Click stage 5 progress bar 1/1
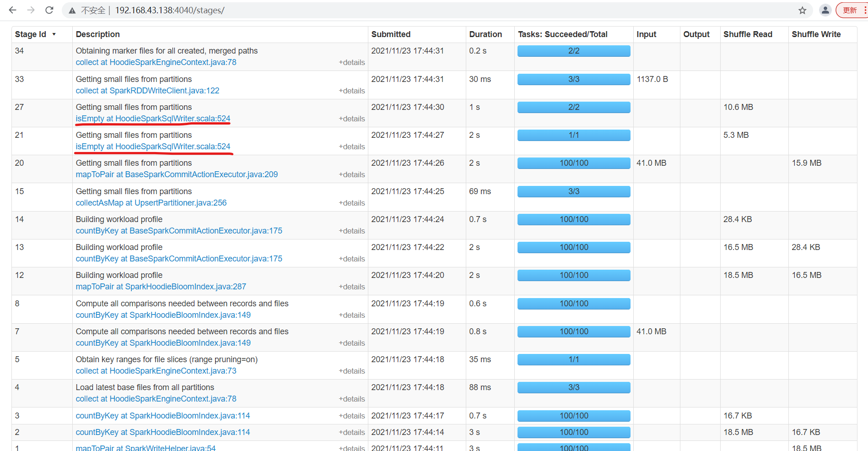The image size is (868, 451). click(574, 359)
